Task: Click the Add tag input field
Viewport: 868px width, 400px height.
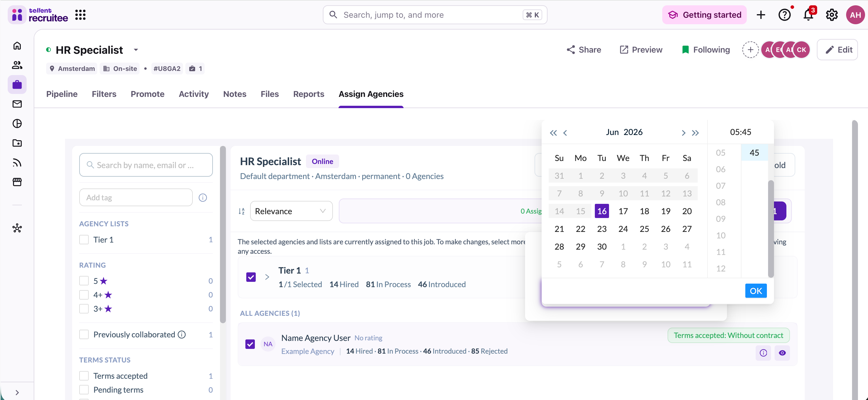Action: (136, 198)
